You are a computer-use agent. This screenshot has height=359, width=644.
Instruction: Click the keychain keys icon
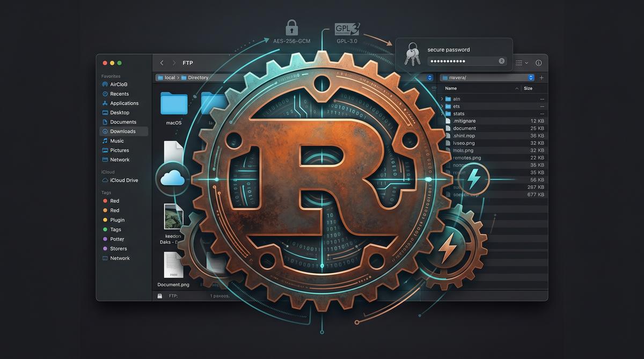click(412, 55)
